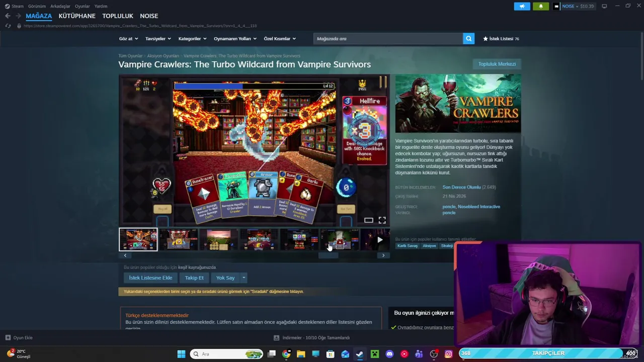Image resolution: width=644 pixels, height=362 pixels.
Task: Open the Oyunlar menu
Action: 82,6
